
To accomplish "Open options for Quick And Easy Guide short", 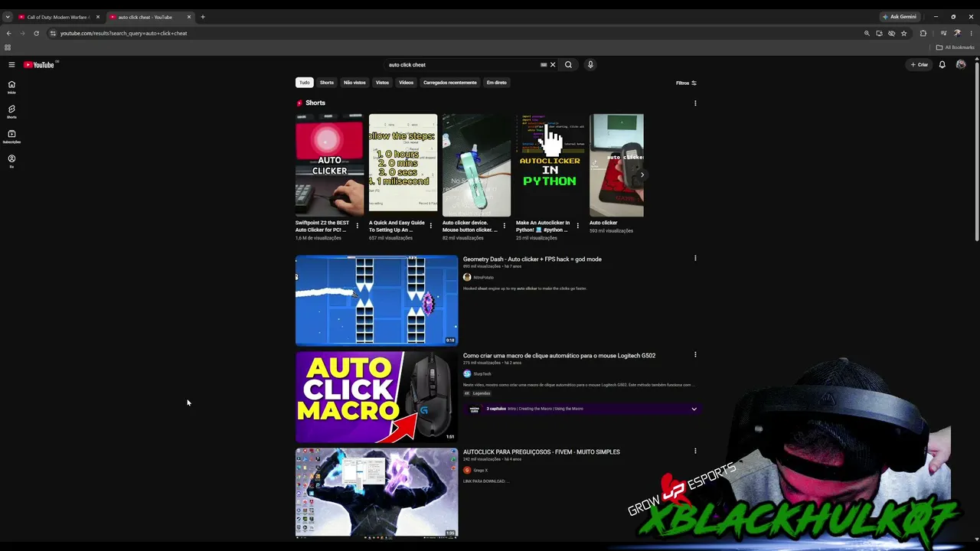I will 430,226.
